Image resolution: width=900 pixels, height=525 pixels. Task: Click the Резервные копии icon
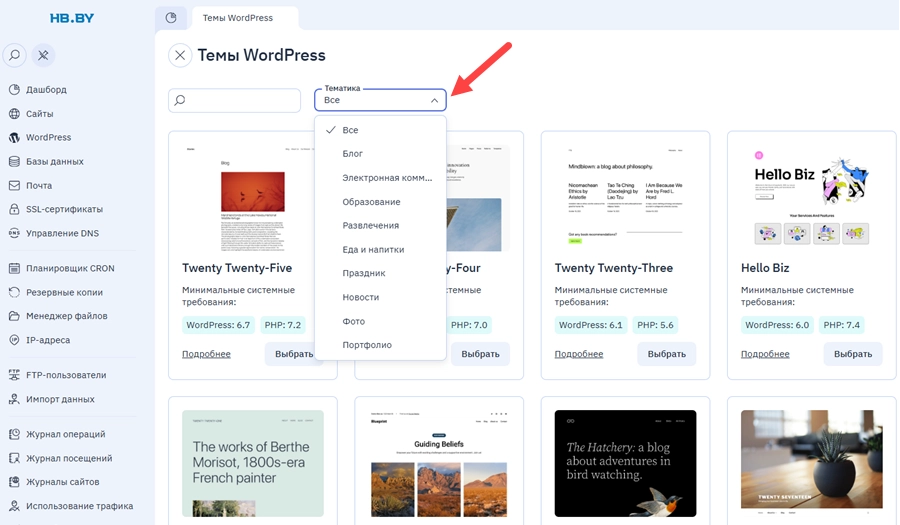tap(14, 292)
